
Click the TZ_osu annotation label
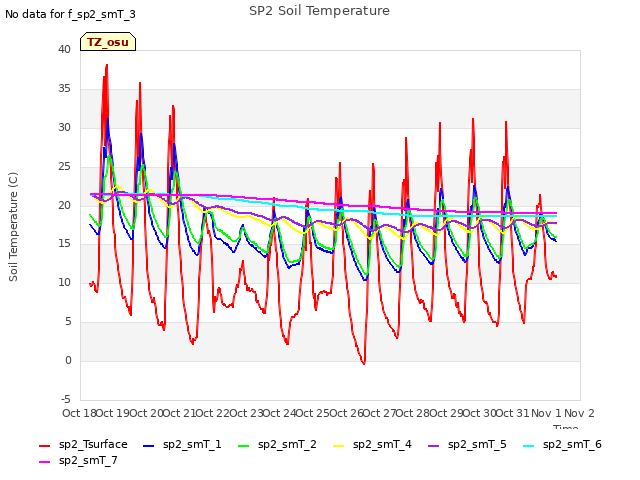click(108, 42)
